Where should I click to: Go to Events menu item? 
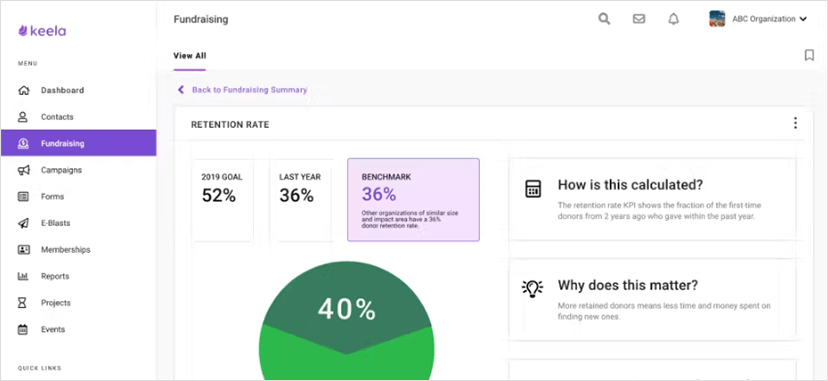[x=79, y=329]
